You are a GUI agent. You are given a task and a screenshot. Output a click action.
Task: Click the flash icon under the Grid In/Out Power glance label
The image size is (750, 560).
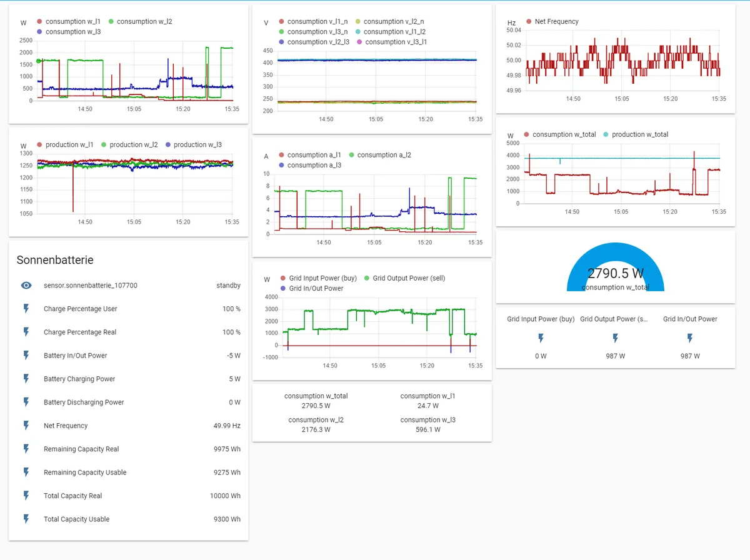click(x=690, y=338)
